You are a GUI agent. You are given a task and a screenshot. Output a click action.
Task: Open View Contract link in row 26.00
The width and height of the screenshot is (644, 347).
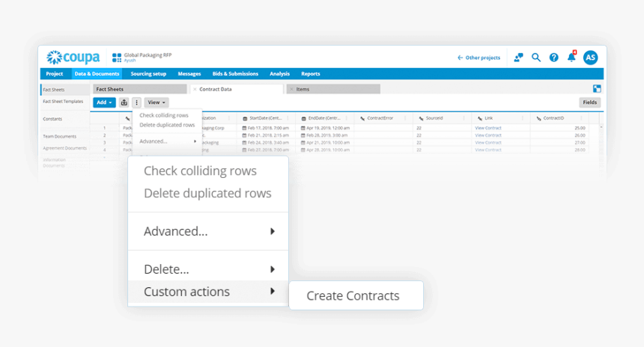[x=488, y=135]
